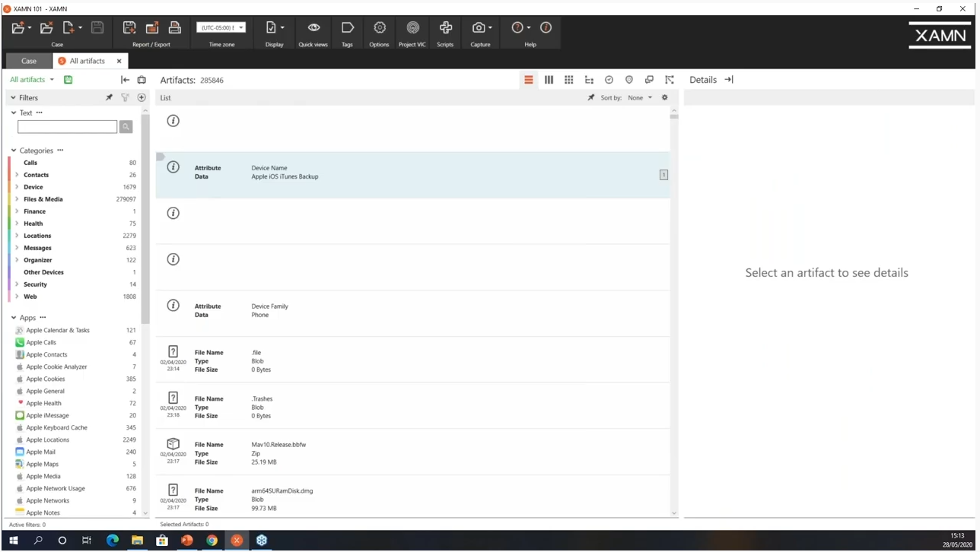Click the text filter search button
This screenshot has width=980, height=552.
[126, 127]
